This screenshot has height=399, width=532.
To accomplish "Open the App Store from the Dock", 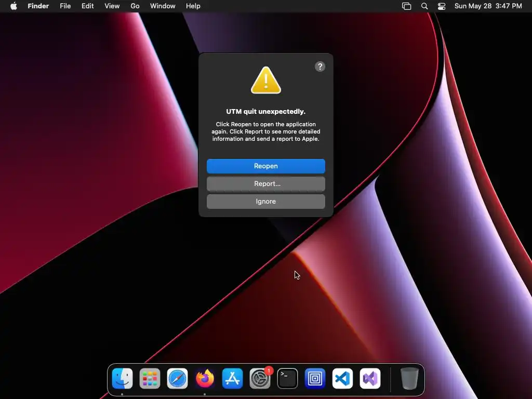I will coord(232,378).
